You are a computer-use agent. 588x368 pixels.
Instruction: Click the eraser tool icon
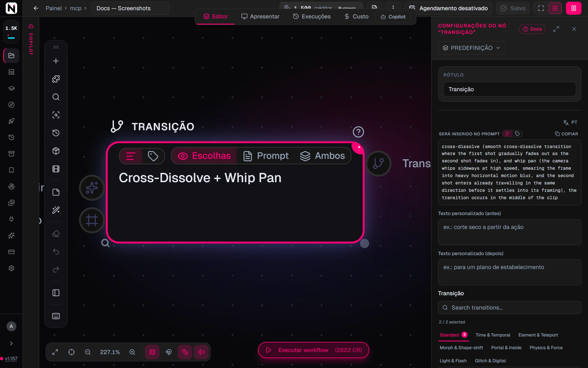click(x=56, y=234)
